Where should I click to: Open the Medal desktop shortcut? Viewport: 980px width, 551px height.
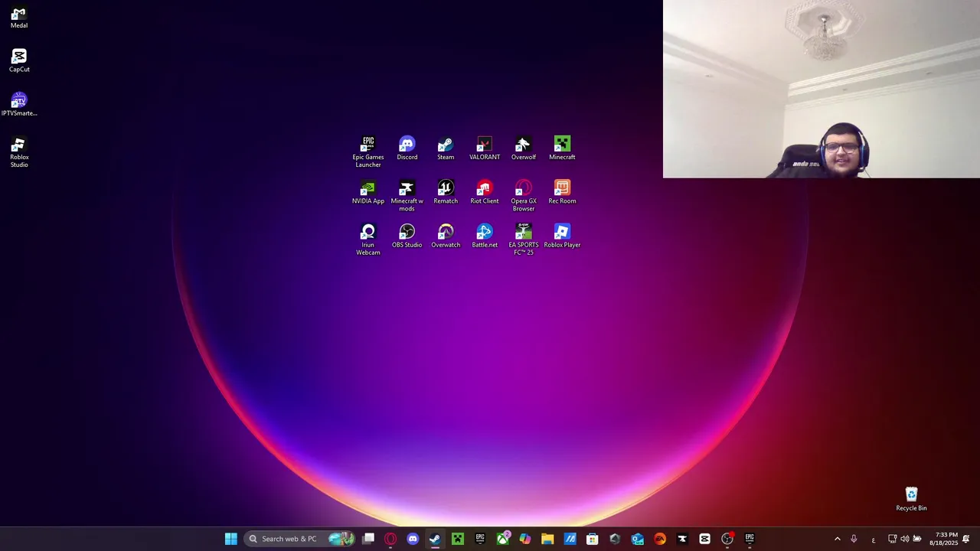coord(19,18)
